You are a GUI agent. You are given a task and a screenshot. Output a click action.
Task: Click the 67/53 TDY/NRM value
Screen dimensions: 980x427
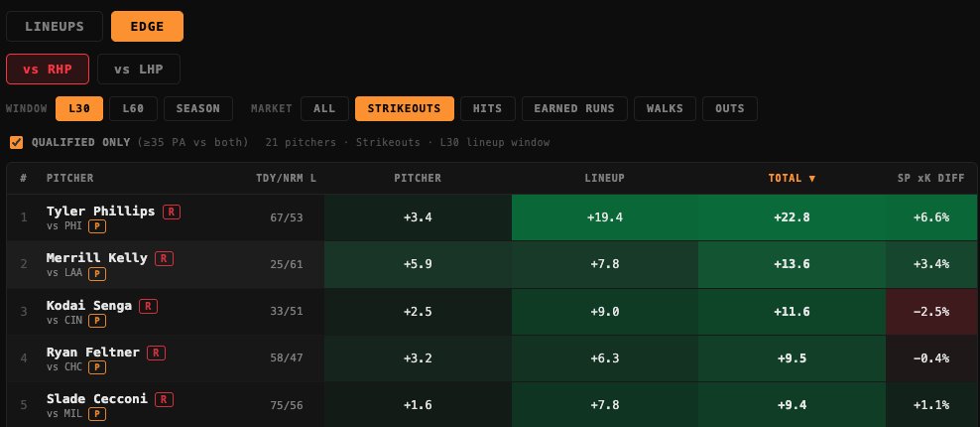tap(287, 217)
